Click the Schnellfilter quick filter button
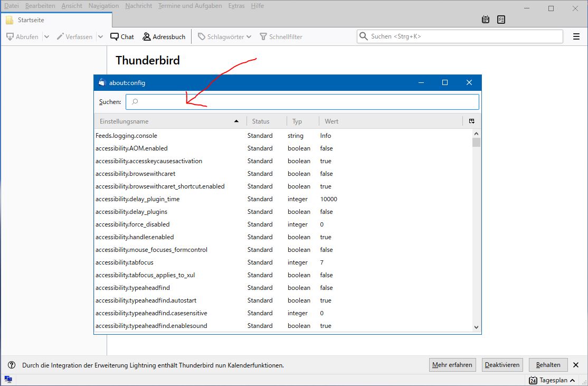Image resolution: width=588 pixels, height=386 pixels. 281,36
